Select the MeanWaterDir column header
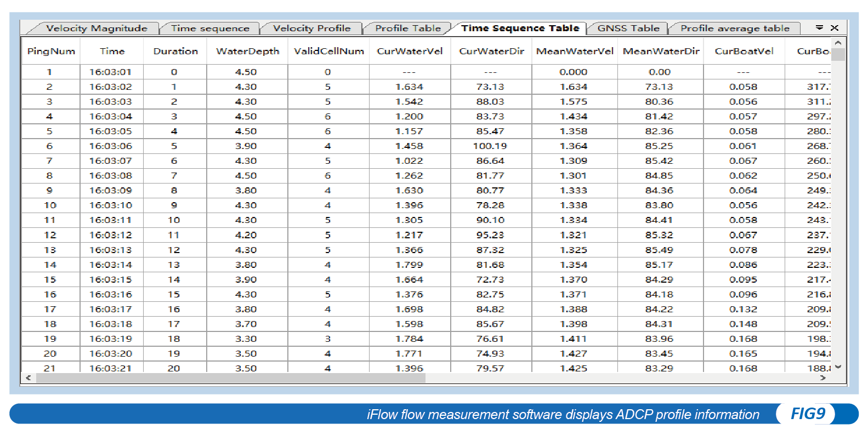The height and width of the screenshot is (441, 868). tap(661, 51)
